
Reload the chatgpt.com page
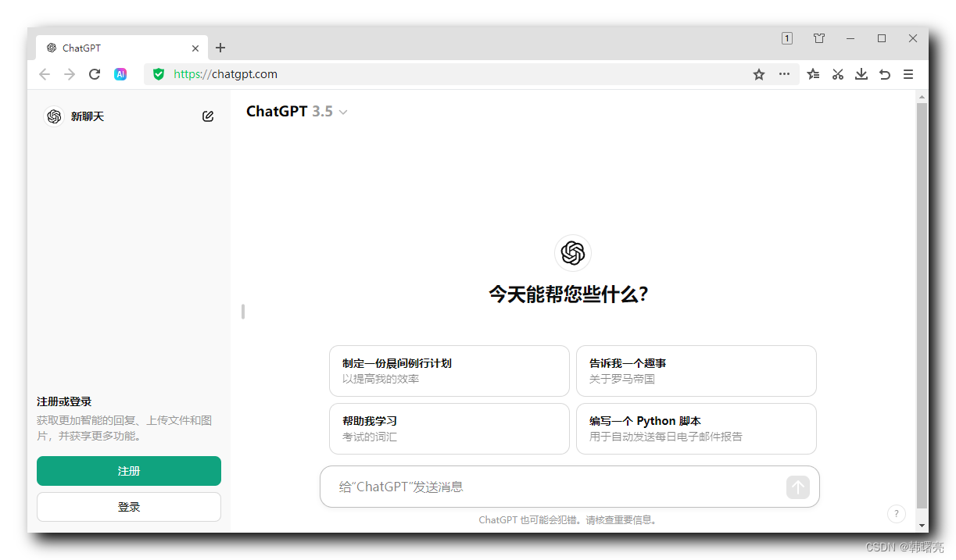(x=95, y=74)
